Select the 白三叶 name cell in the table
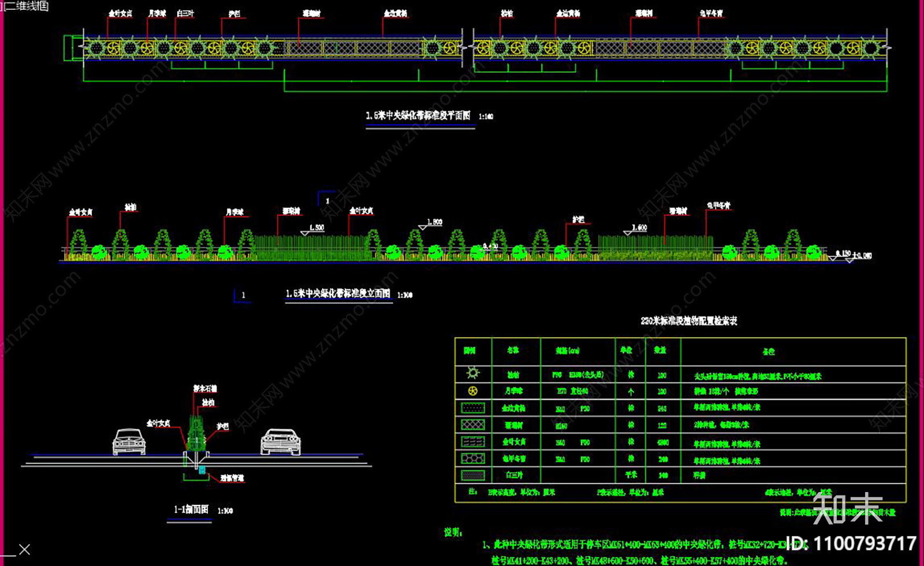924x566 pixels. point(515,475)
